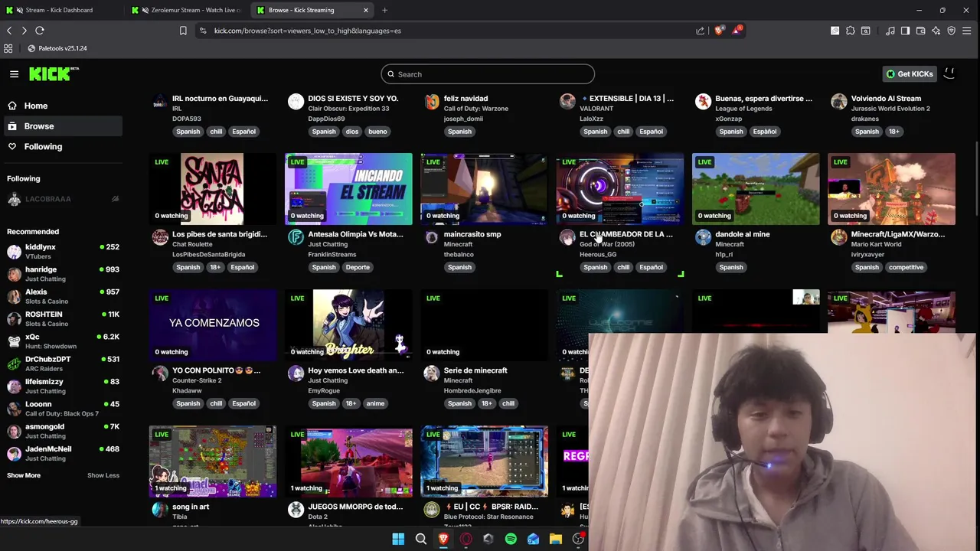The height and width of the screenshot is (551, 980).
Task: Select Browse in the Kick sidebar
Action: click(x=61, y=126)
